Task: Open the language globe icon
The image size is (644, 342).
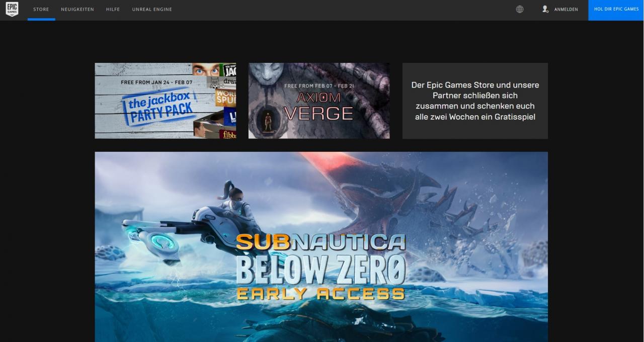Action: pyautogui.click(x=520, y=9)
